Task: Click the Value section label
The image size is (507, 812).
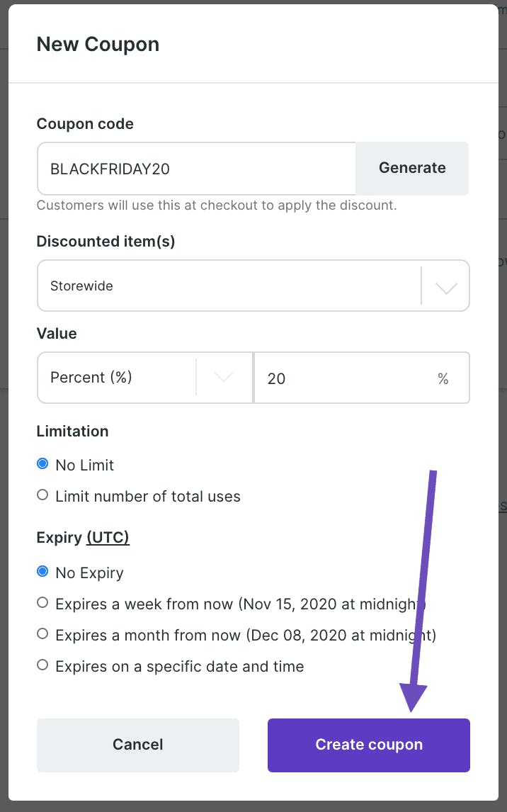Action: 57,334
